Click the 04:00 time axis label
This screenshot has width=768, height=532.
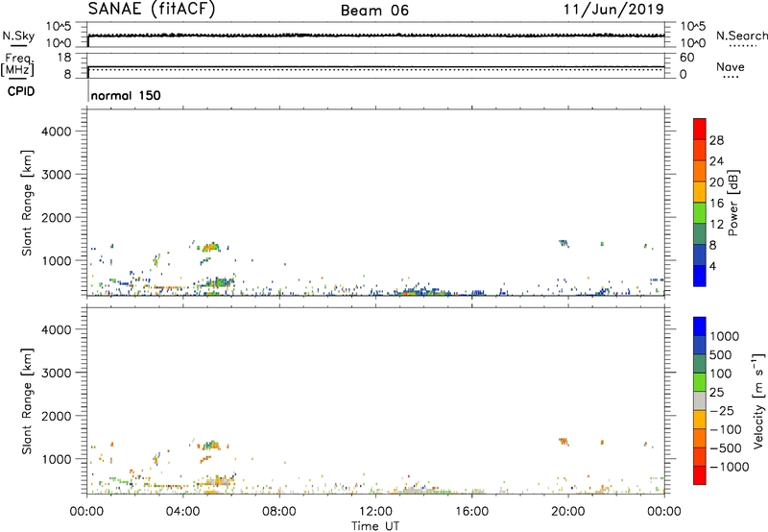[x=182, y=512]
